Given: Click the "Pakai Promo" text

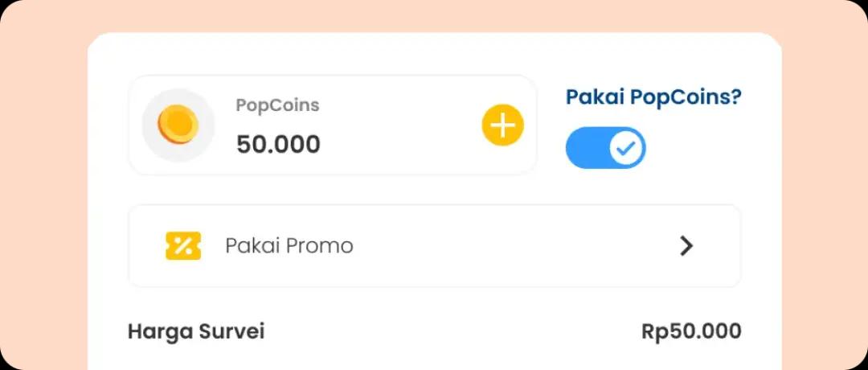Looking at the screenshot, I should (x=289, y=245).
